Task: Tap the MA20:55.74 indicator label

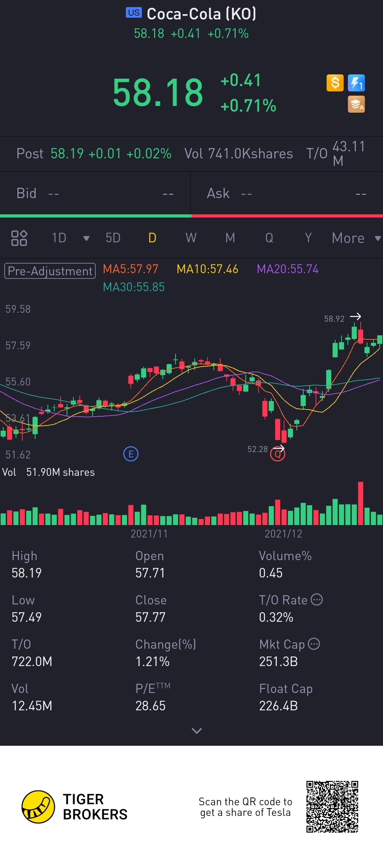Action: pyautogui.click(x=288, y=269)
